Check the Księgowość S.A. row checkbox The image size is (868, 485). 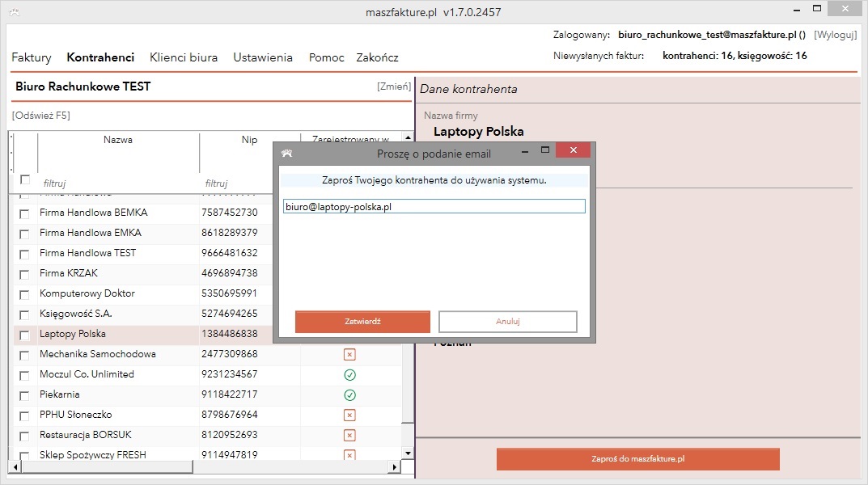pyautogui.click(x=24, y=314)
